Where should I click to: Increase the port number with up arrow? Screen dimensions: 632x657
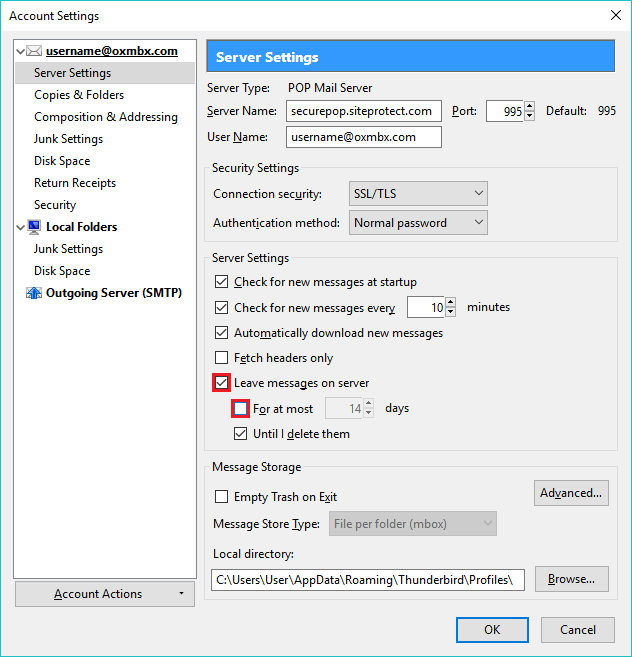(530, 107)
